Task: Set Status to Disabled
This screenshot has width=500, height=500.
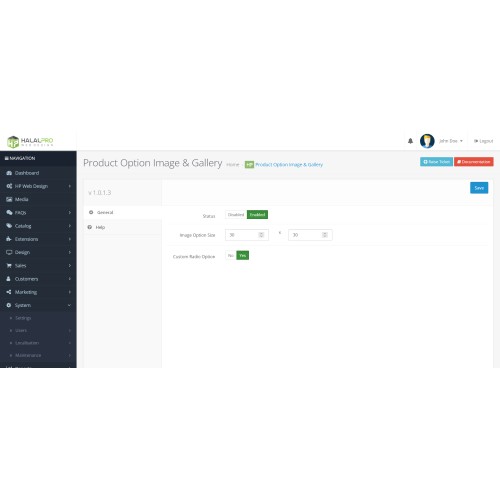Action: (x=236, y=215)
